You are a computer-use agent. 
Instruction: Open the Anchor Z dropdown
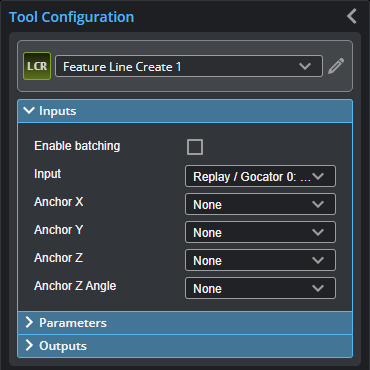pos(260,260)
